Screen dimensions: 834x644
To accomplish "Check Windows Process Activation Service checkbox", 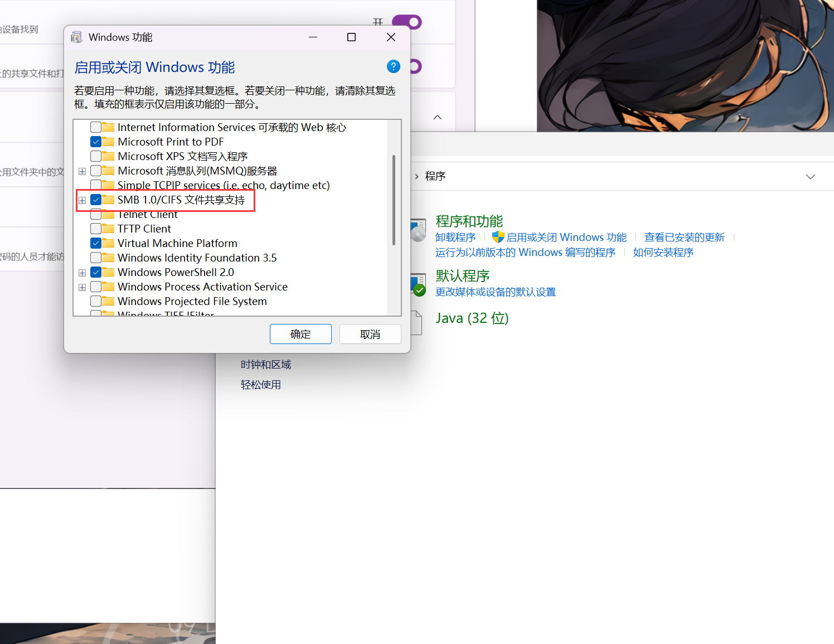I will (x=96, y=287).
